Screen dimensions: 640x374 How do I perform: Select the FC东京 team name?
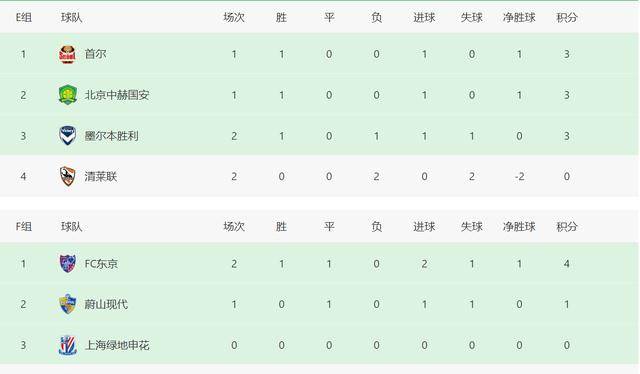coord(101,264)
